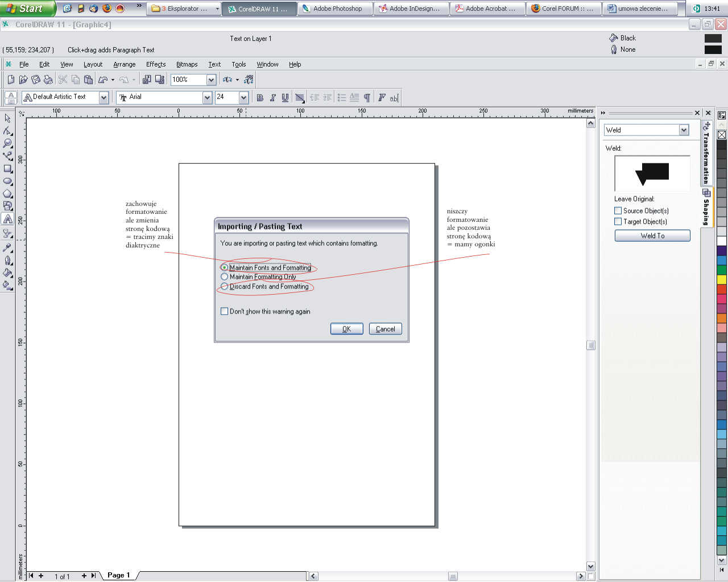Enable Source Object(s) checkbox
This screenshot has width=728, height=582.
click(618, 210)
